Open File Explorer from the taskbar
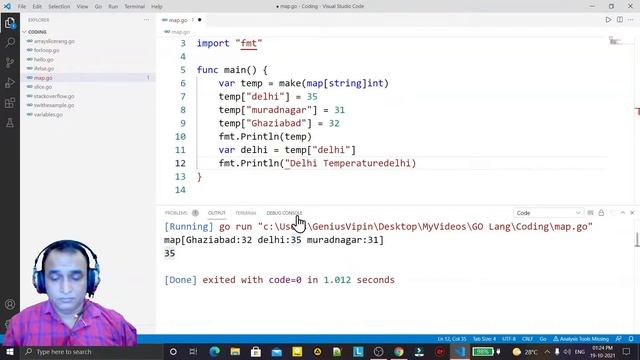 tap(235, 351)
